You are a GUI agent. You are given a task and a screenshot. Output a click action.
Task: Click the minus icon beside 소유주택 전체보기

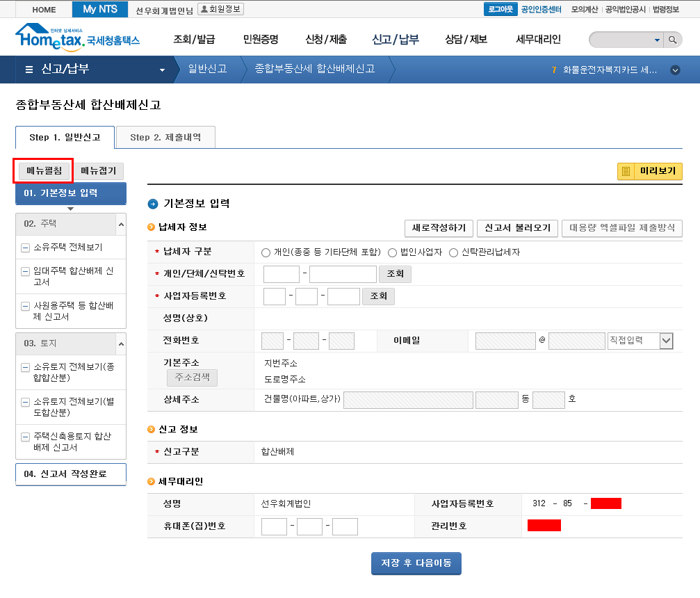tap(25, 248)
